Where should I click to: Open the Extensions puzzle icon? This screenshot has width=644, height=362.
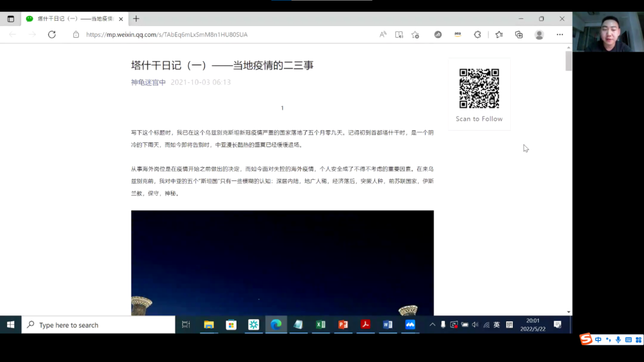click(478, 34)
